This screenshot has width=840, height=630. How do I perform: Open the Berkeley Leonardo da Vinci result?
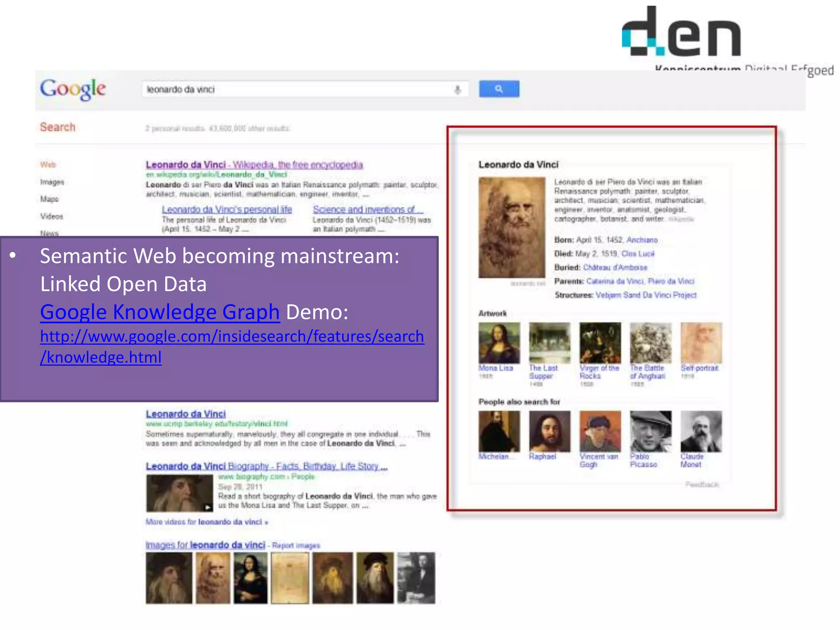tap(185, 414)
